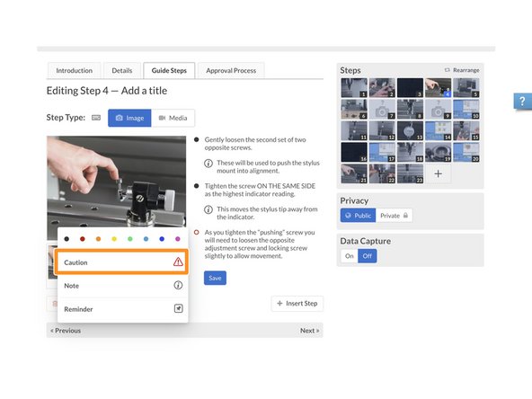Open step 10 thumbnail
Viewport: 532px width, 399px height.
tap(466, 110)
